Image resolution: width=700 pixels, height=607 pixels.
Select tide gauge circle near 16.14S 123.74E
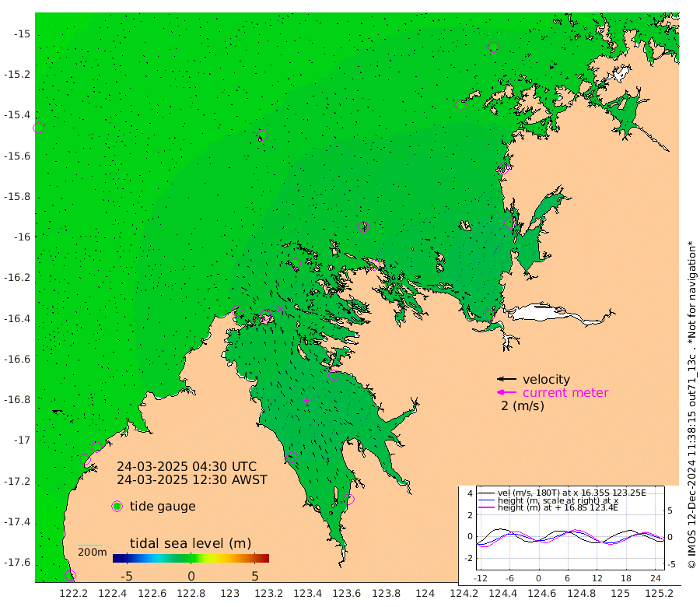374,265
